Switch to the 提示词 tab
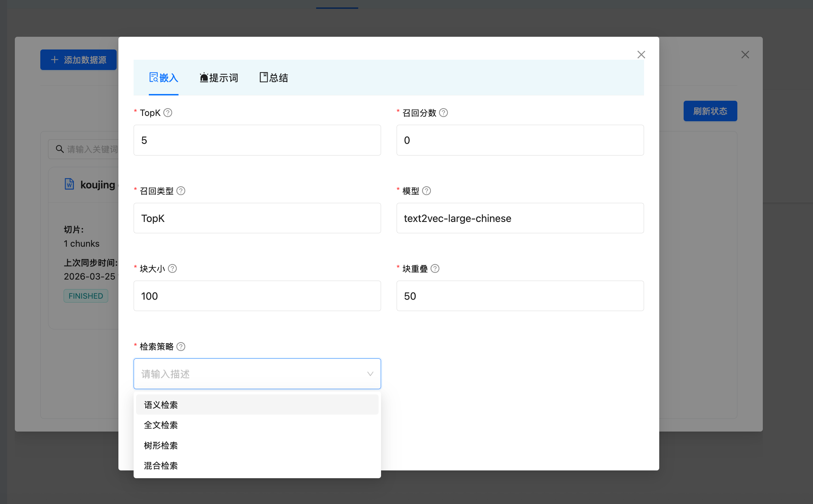The image size is (813, 504). click(219, 78)
